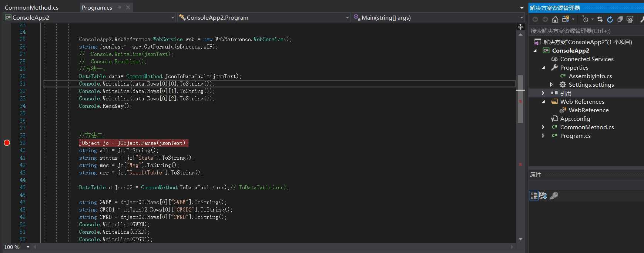The height and width of the screenshot is (253, 644).
Task: Click line number 45 in the gutter
Action: (23, 187)
